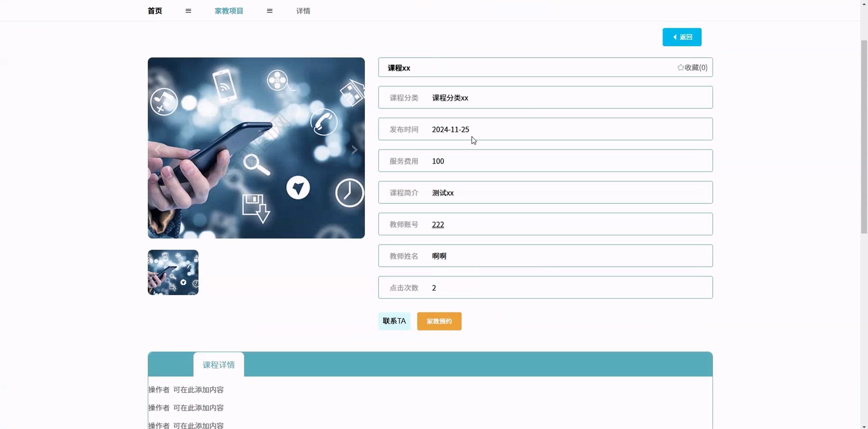Image resolution: width=868 pixels, height=429 pixels.
Task: Click the back arrow icon on 返回
Action: (675, 37)
